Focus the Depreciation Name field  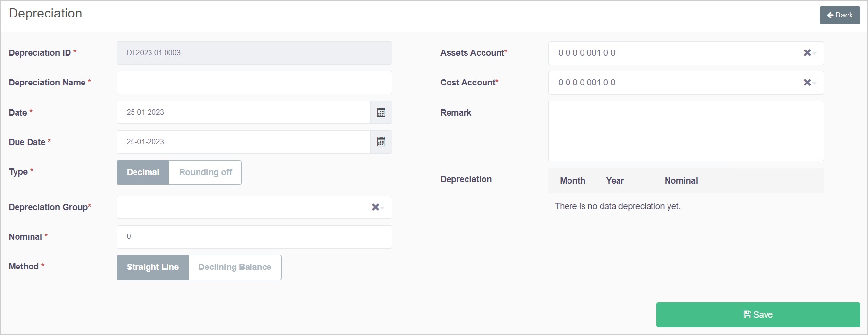(x=254, y=83)
